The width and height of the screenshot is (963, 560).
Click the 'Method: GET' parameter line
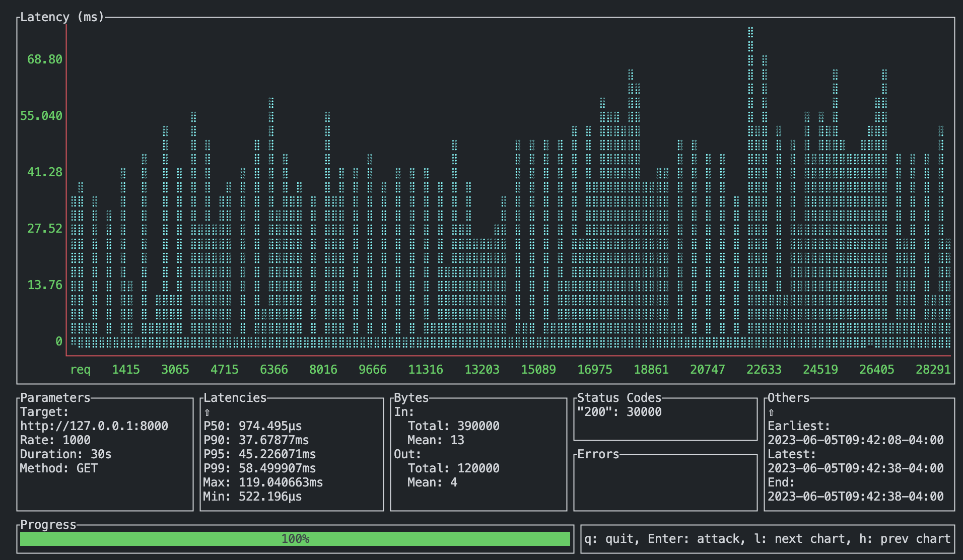[59, 468]
